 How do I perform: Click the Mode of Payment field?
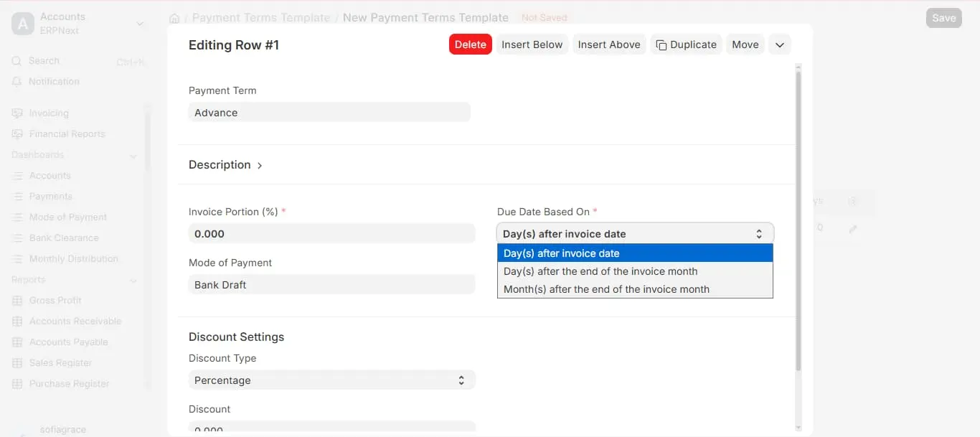[x=331, y=284]
